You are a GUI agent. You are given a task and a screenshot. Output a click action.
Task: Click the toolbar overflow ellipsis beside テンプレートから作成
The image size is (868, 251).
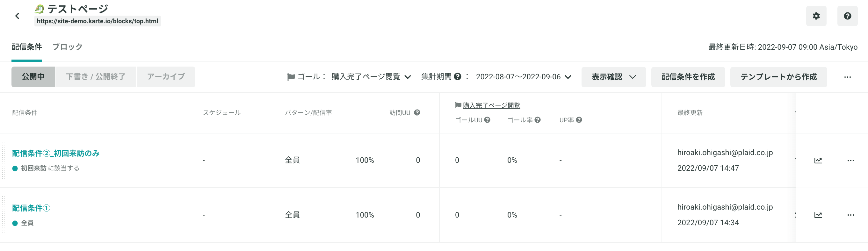[847, 77]
